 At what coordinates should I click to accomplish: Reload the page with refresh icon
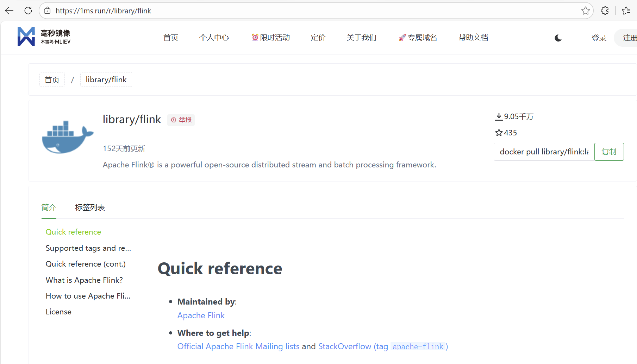coord(28,11)
